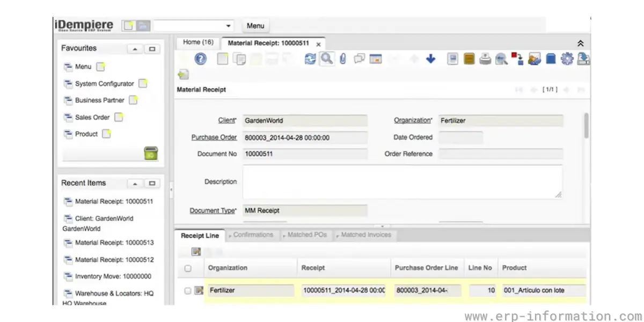
Task: Click the new-document icon beside iDempiere logo
Action: coord(129,26)
